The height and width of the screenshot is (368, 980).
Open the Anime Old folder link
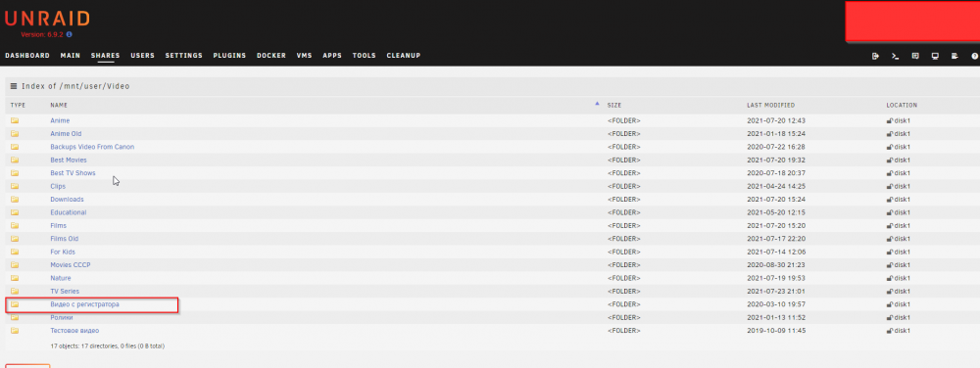point(66,133)
